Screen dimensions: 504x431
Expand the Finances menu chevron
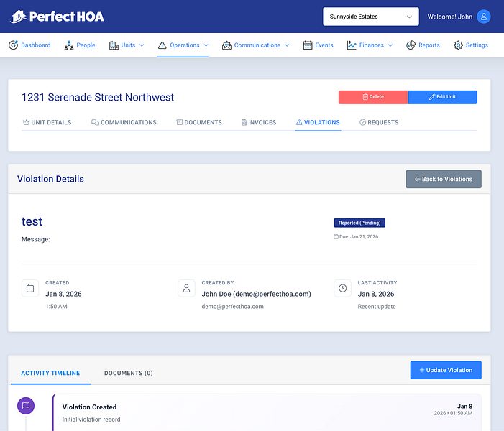(x=390, y=45)
